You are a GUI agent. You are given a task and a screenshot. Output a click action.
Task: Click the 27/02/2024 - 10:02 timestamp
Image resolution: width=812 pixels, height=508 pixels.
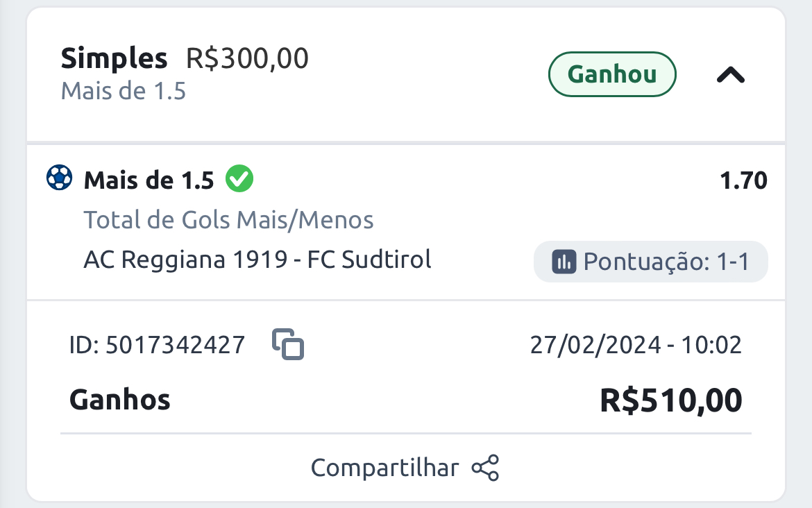coord(636,345)
